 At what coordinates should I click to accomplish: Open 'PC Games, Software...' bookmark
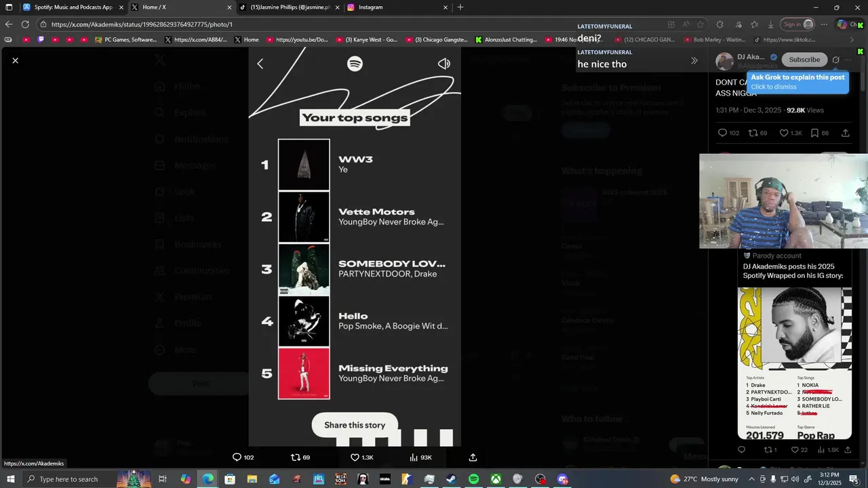tap(126, 39)
